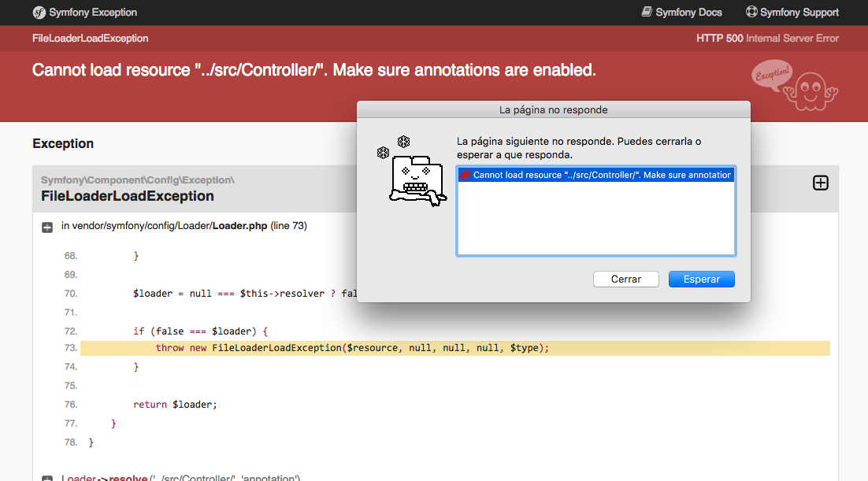Image resolution: width=868 pixels, height=481 pixels.
Task: Expand all traces with the plus icon
Action: 821,183
